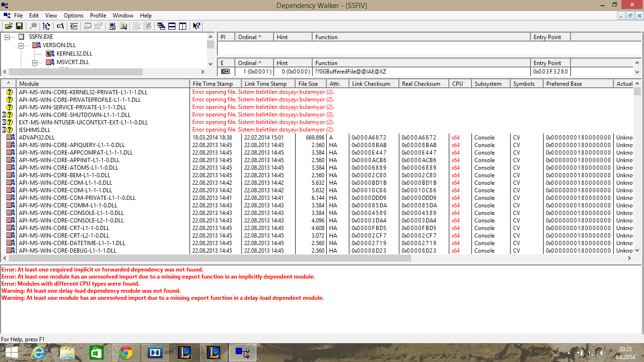Open System Information computer icon

click(x=112, y=26)
